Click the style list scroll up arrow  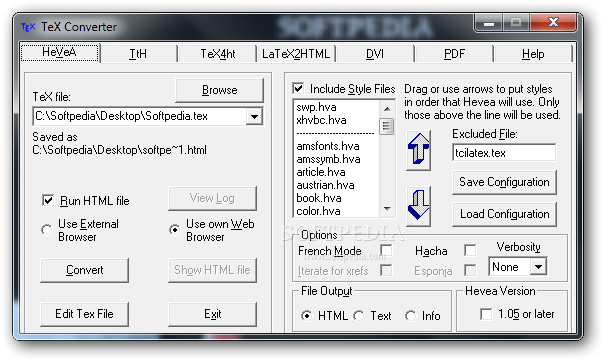[x=387, y=109]
